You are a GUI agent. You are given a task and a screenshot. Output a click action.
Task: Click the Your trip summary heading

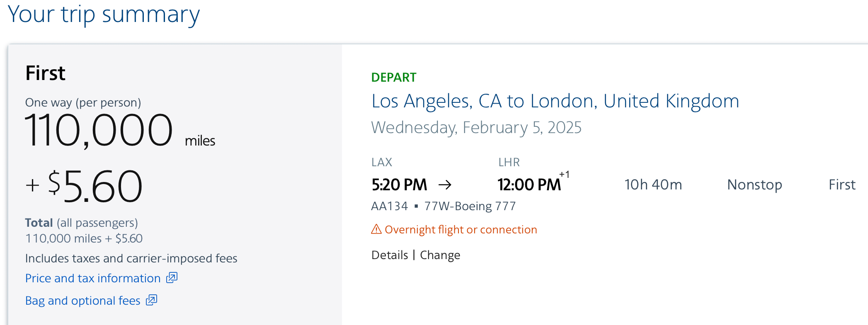pos(104,15)
